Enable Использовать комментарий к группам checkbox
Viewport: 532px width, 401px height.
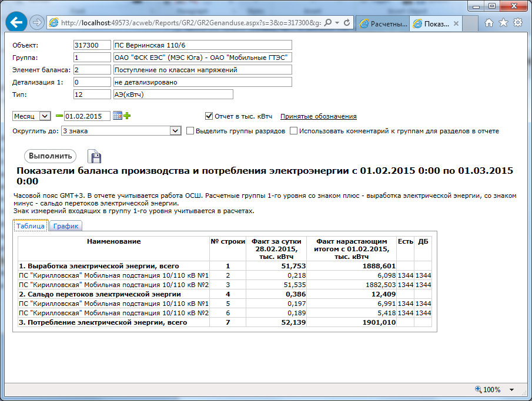pyautogui.click(x=293, y=131)
